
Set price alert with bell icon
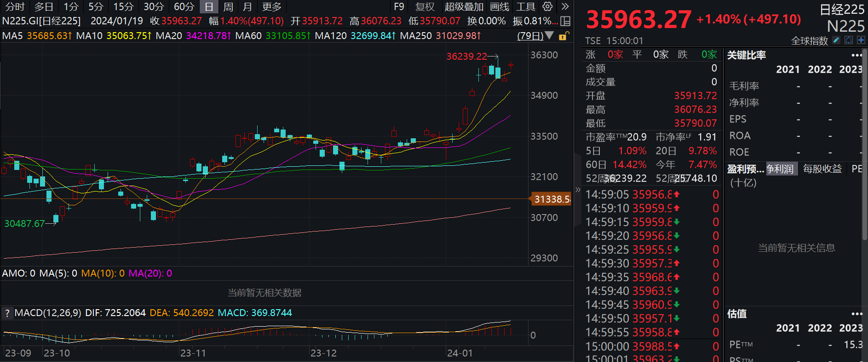pyautogui.click(x=849, y=40)
